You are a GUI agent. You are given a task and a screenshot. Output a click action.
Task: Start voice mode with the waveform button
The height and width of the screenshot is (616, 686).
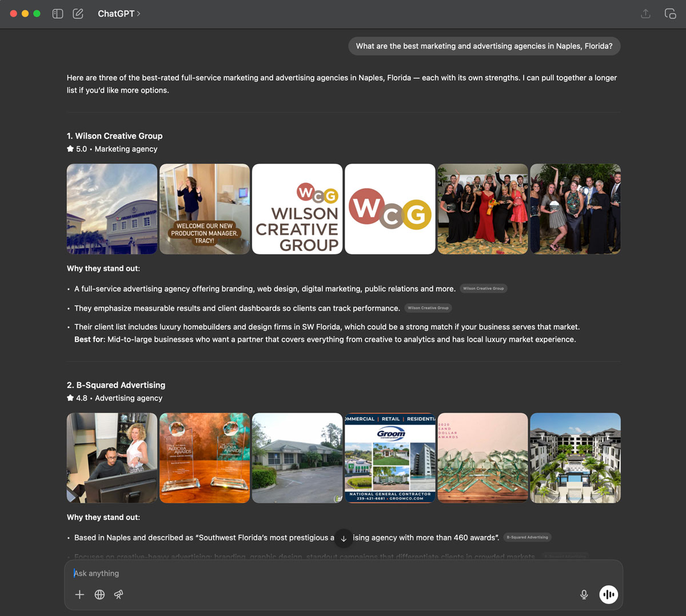pyautogui.click(x=608, y=594)
